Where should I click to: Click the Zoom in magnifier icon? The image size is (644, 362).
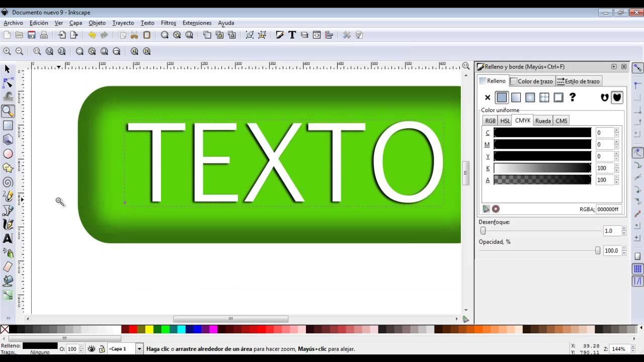click(x=7, y=51)
